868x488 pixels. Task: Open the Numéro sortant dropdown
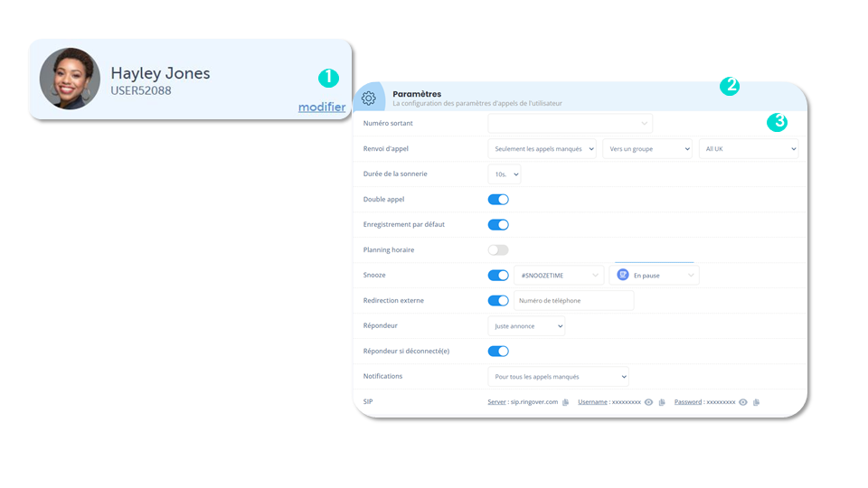pyautogui.click(x=571, y=124)
